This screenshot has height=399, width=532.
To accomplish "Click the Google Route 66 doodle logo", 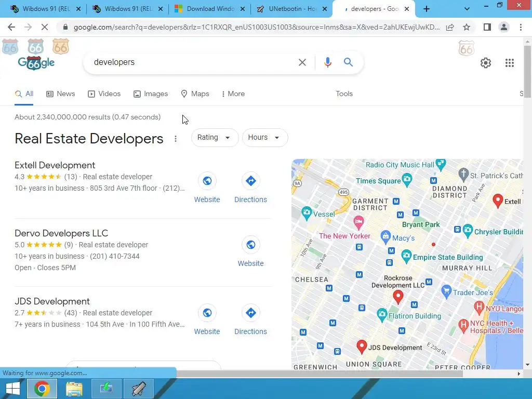I will coord(36,63).
